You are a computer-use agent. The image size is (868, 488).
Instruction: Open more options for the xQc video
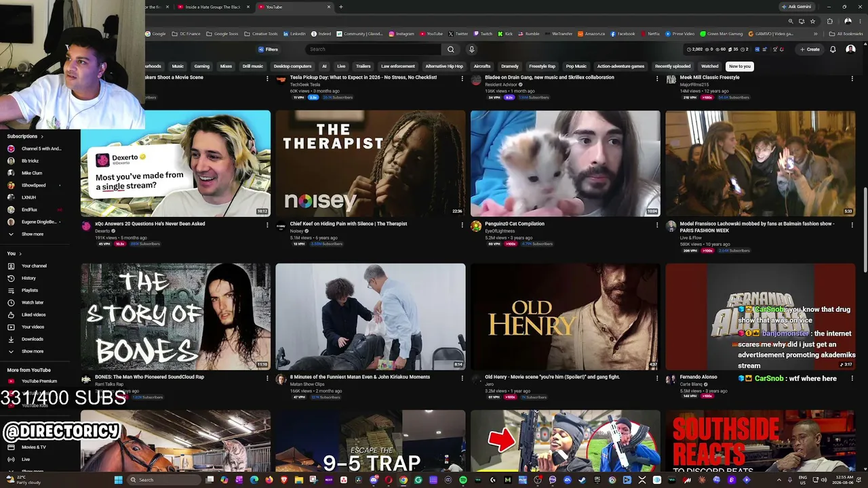(x=267, y=225)
